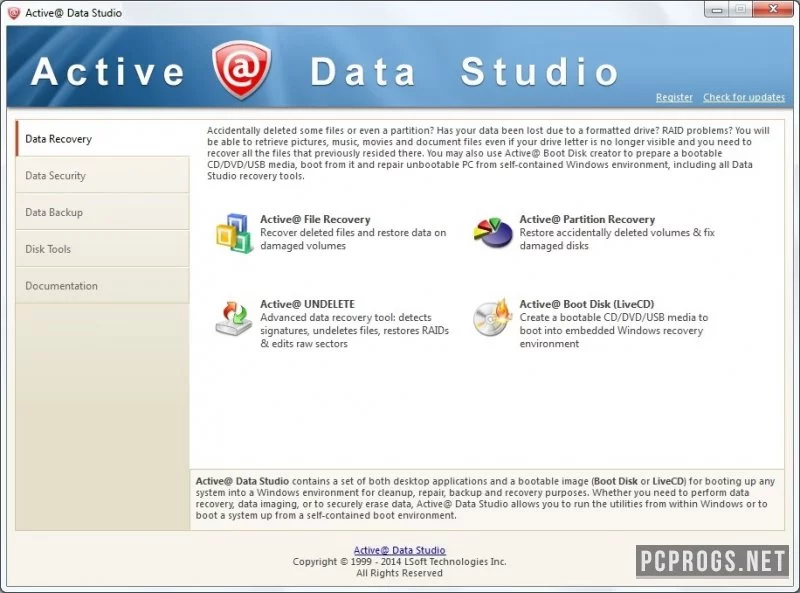The height and width of the screenshot is (593, 800).
Task: Open the Active@ File Recovery icon
Action: point(234,233)
